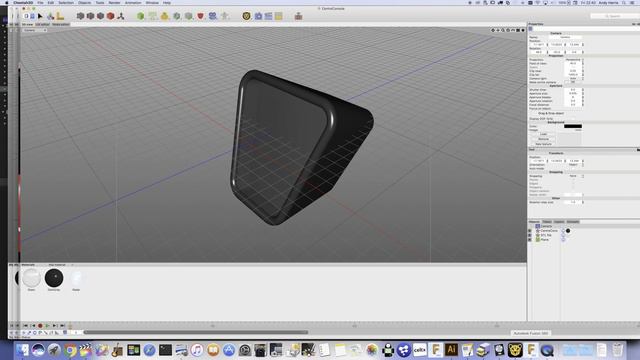Open Finder in the dock
The width and height of the screenshot is (640, 360).
coord(22,350)
